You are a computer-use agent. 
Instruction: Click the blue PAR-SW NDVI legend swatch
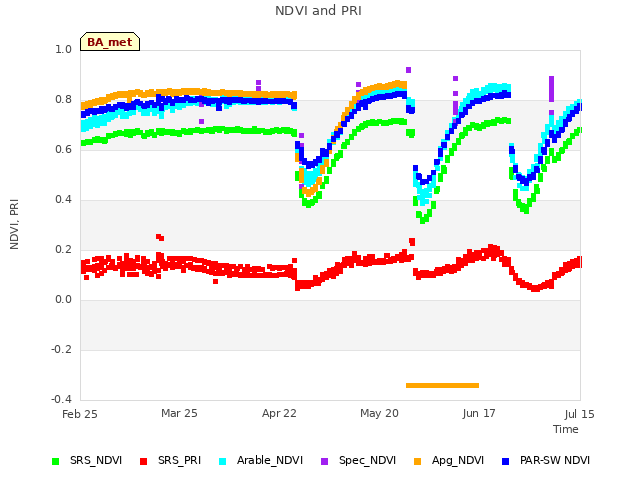coord(505,461)
